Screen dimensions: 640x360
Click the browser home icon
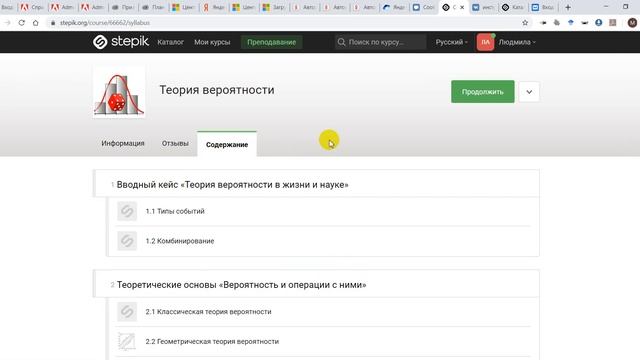tap(36, 23)
